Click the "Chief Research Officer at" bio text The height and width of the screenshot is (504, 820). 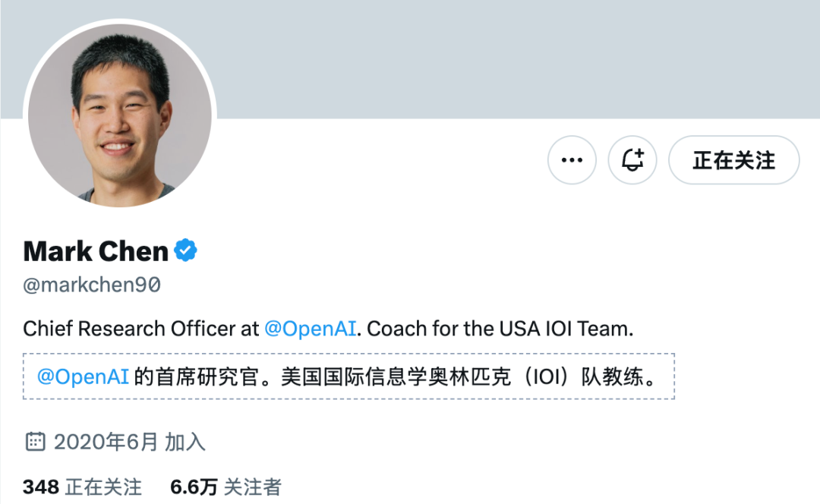(x=140, y=329)
